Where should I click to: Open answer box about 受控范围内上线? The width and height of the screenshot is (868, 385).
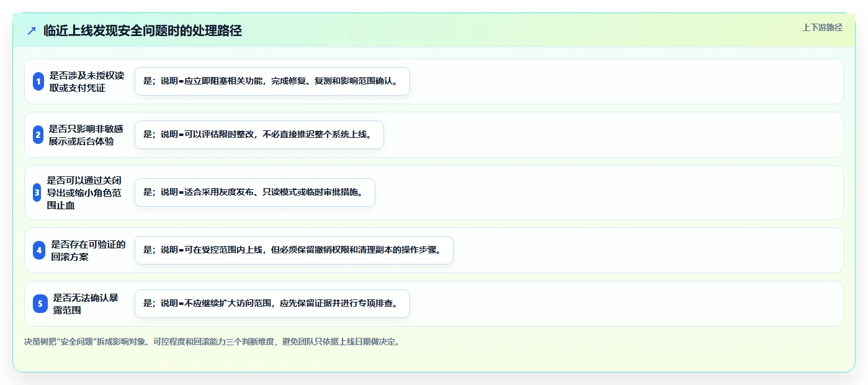(x=294, y=250)
